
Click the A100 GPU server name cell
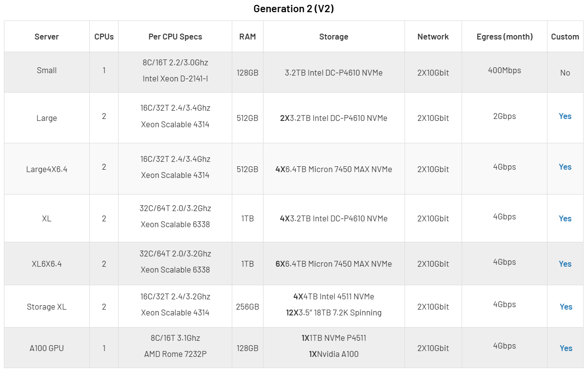click(x=47, y=348)
